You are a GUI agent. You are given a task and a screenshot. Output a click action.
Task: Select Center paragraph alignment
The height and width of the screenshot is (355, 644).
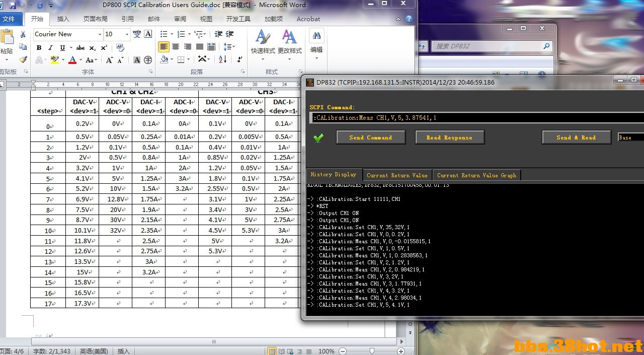(x=176, y=47)
